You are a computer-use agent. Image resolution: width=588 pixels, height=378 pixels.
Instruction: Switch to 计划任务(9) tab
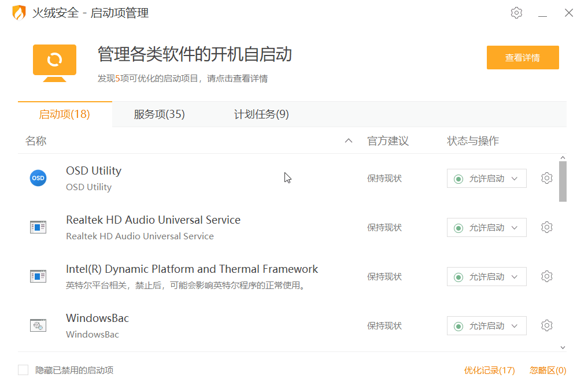[x=261, y=114]
